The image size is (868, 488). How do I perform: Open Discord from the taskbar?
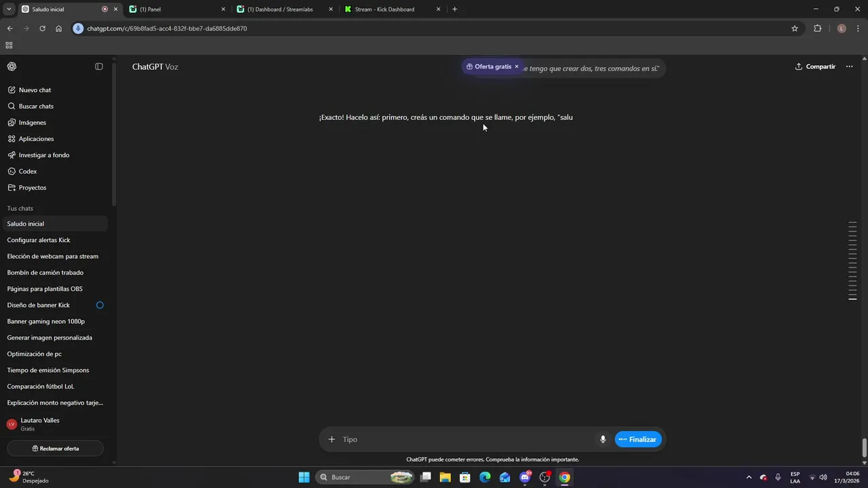tap(525, 477)
